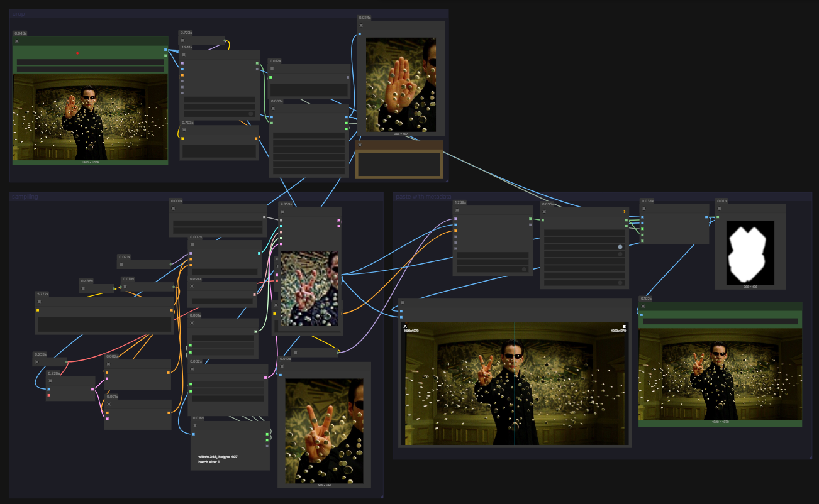The width and height of the screenshot is (819, 504).
Task: Select the 'crop' group title
Action: pyautogui.click(x=18, y=13)
